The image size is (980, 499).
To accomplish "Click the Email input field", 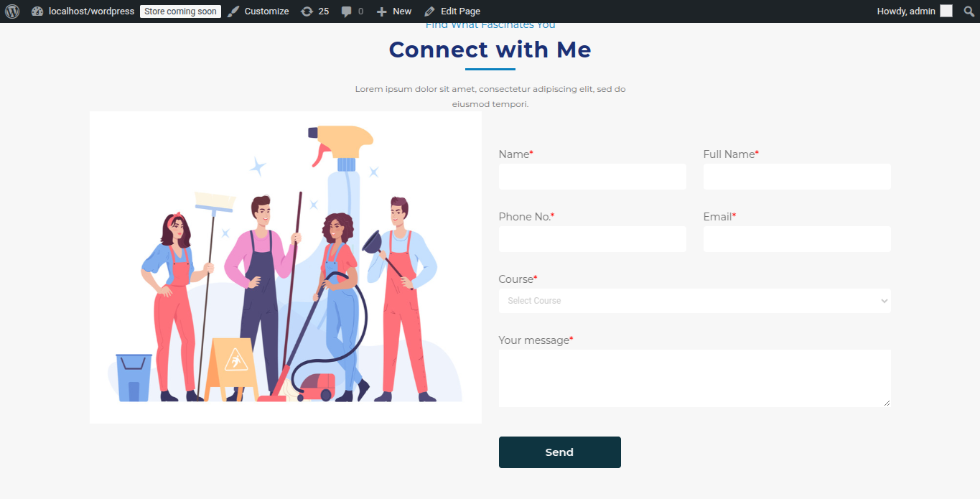I will pos(797,239).
